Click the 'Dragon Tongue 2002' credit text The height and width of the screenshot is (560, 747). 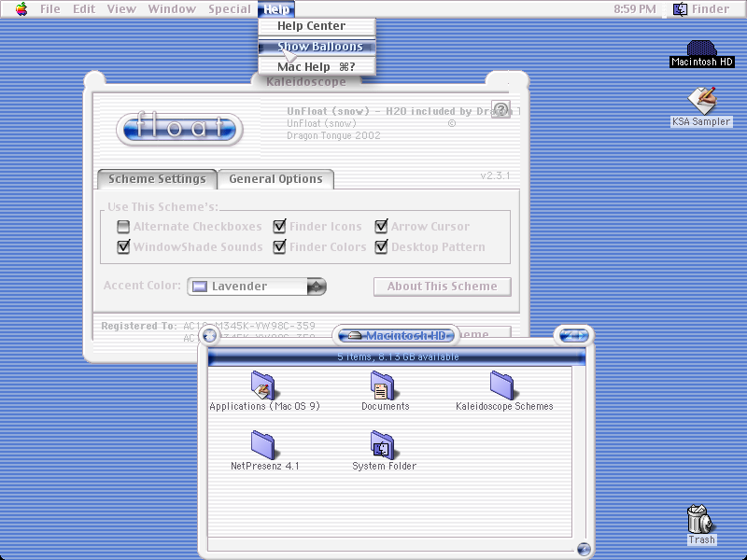333,135
